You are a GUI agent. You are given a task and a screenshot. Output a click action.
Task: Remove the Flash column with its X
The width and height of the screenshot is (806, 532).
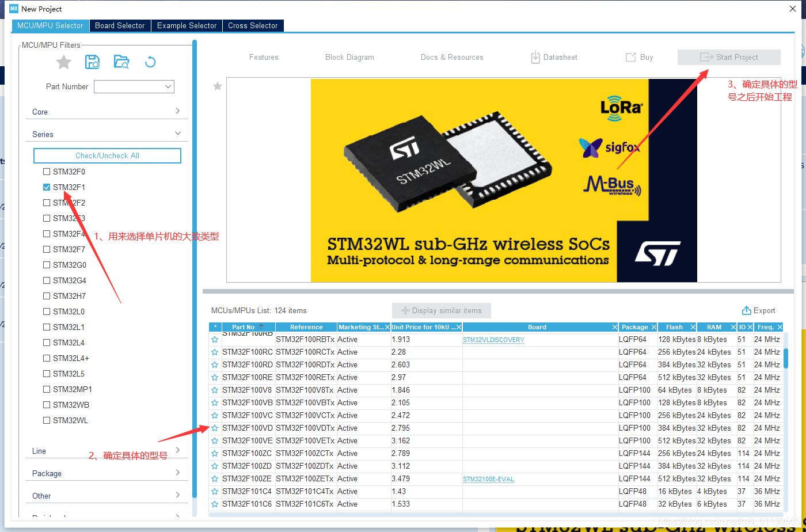click(693, 327)
